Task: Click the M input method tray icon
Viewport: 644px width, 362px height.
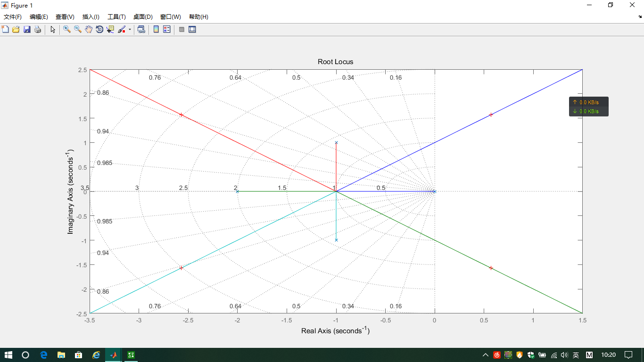Action: click(x=589, y=355)
